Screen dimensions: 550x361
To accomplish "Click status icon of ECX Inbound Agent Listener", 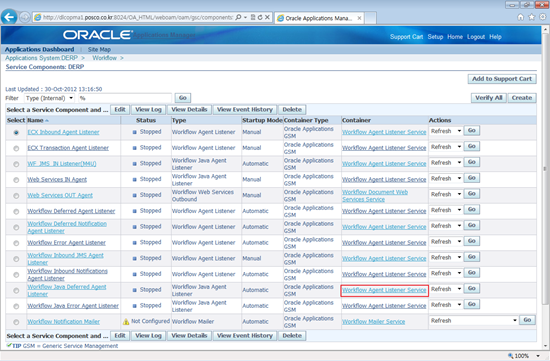I will click(134, 132).
